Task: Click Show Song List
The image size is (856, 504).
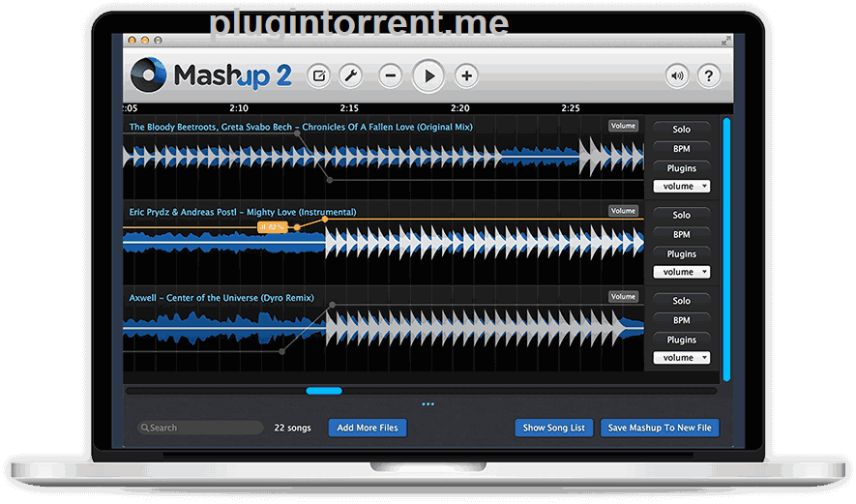Action: pyautogui.click(x=553, y=428)
